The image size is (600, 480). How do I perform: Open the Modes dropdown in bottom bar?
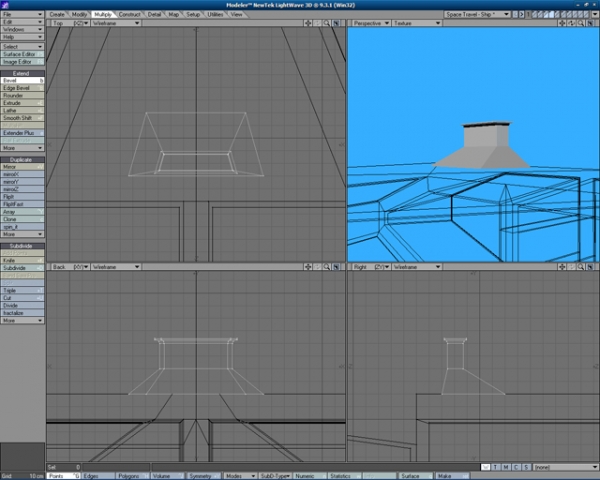tap(240, 476)
